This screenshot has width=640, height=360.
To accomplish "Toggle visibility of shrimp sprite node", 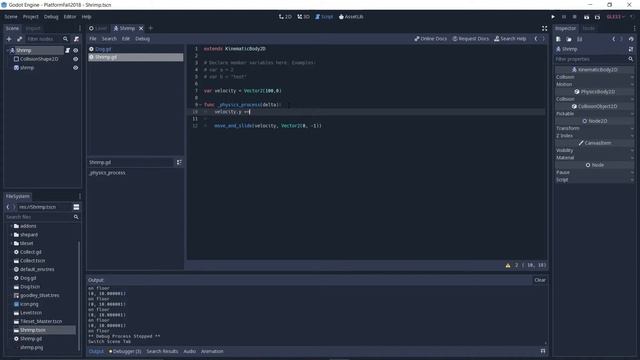I will [x=76, y=68].
